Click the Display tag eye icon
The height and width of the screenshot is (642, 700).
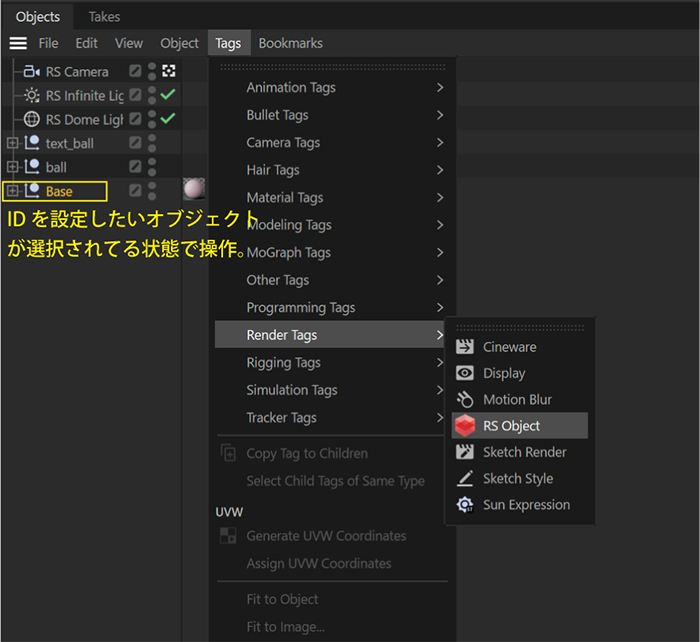[465, 373]
